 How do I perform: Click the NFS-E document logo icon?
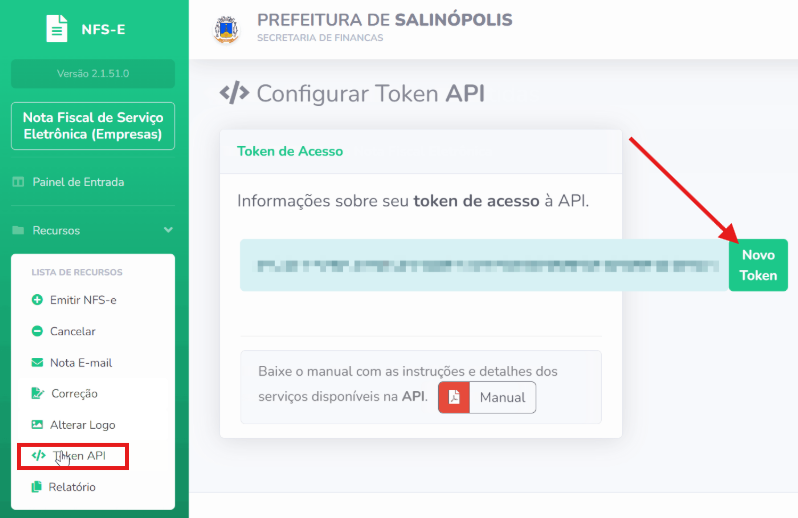56,28
